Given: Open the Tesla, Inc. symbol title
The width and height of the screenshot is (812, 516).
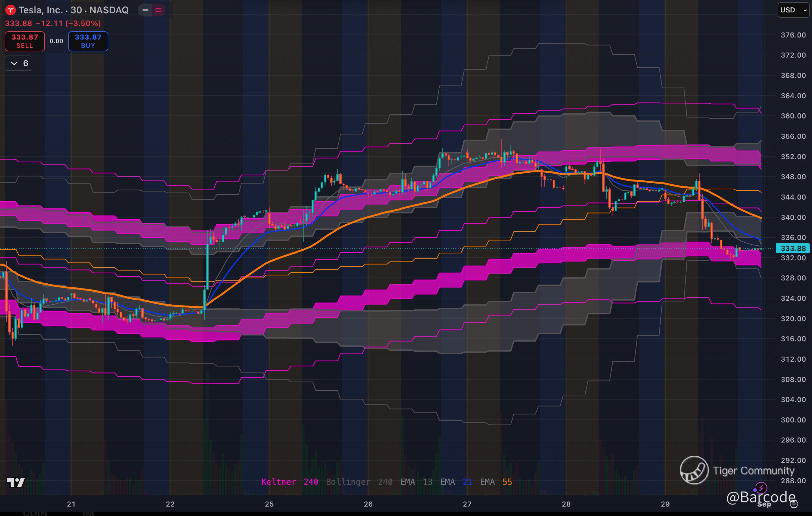Looking at the screenshot, I should [x=40, y=10].
